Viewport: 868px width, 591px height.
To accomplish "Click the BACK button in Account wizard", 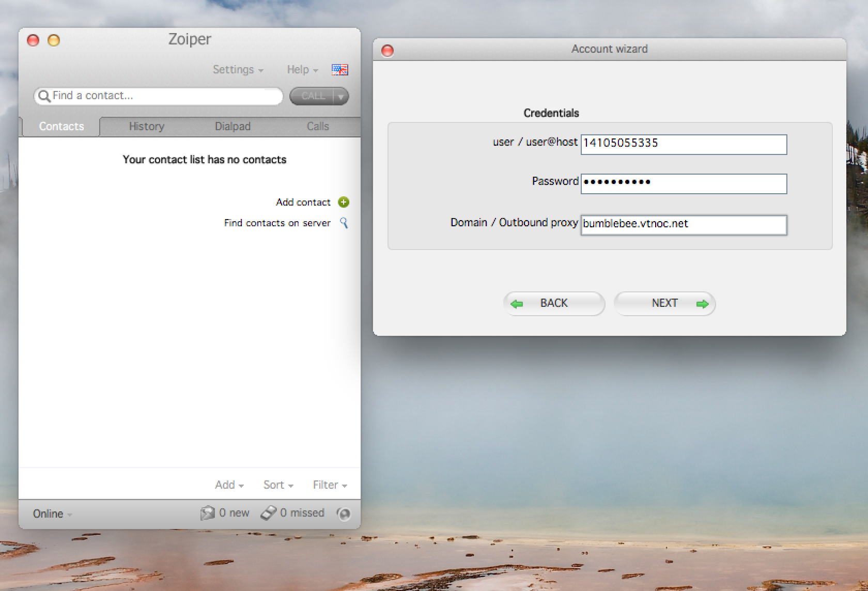I will pyautogui.click(x=554, y=303).
